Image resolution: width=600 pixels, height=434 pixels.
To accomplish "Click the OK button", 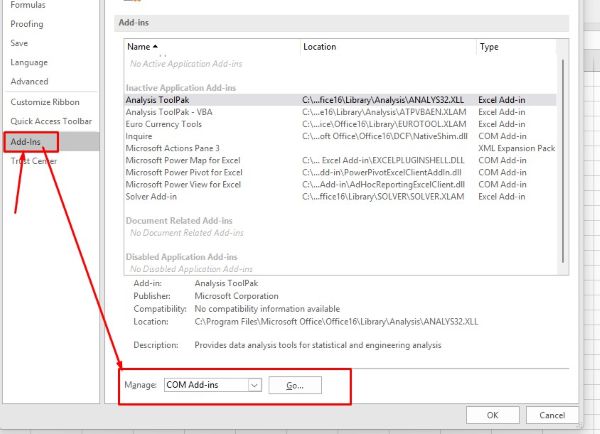I will (492, 415).
